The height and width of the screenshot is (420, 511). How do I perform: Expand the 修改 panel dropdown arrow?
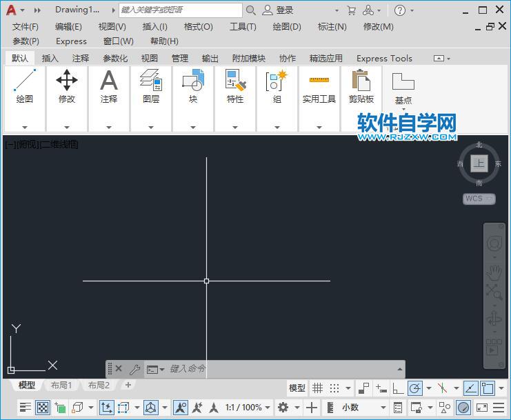tap(67, 127)
